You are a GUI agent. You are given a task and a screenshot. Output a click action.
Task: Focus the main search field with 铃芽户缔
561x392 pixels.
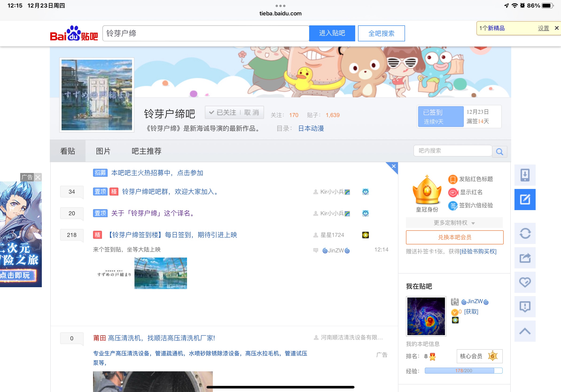[206, 33]
